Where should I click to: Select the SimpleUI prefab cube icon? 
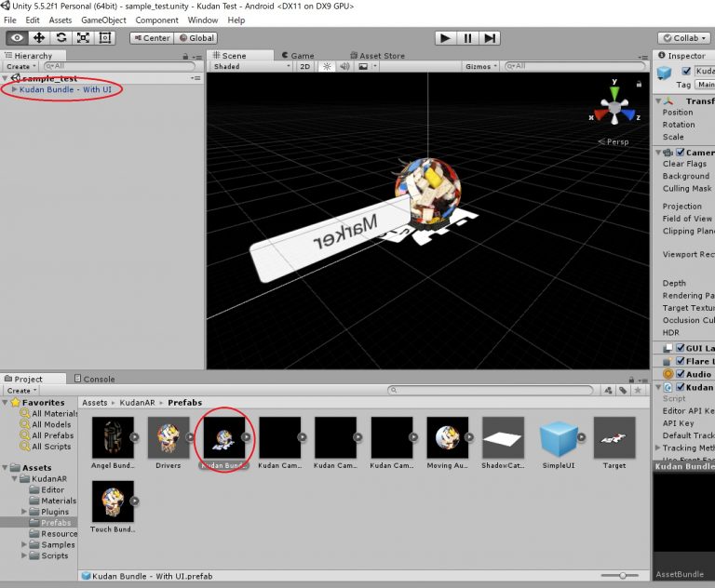(559, 438)
